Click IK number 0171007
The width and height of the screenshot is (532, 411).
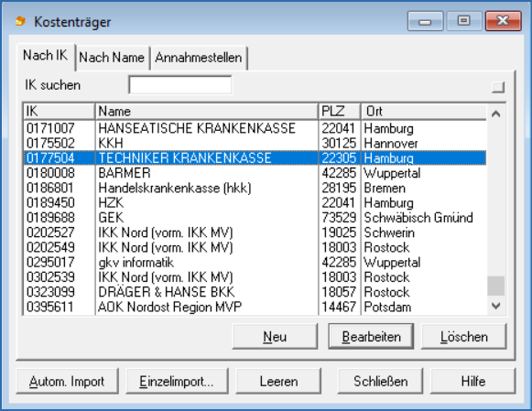click(x=50, y=128)
